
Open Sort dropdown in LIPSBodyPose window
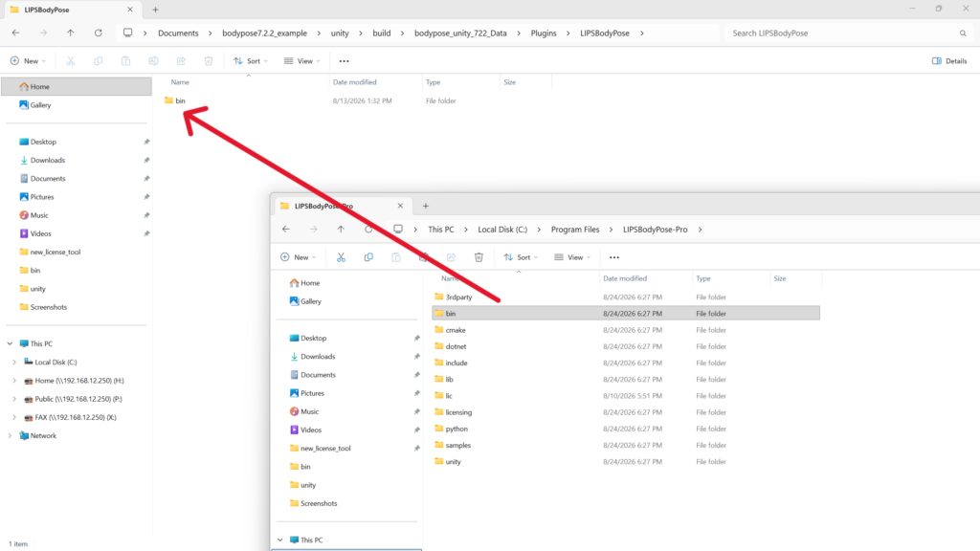[251, 61]
